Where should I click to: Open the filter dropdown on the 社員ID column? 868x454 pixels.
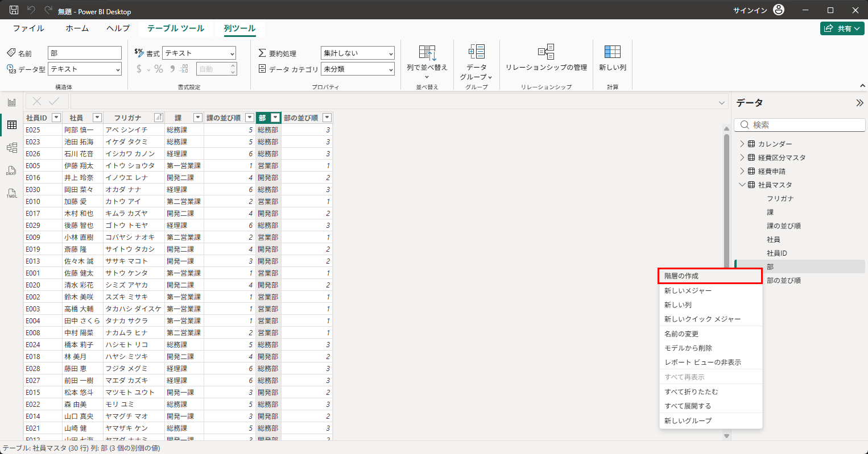[x=56, y=118]
